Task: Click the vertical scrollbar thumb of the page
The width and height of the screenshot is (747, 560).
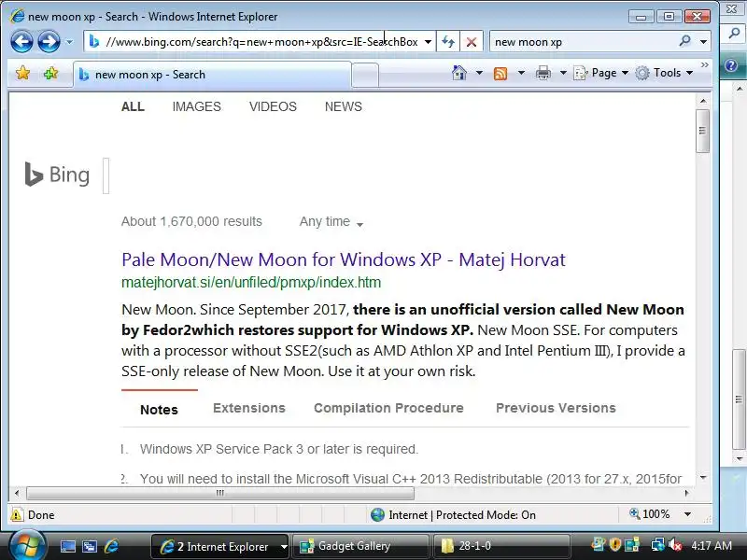Action: tap(702, 131)
